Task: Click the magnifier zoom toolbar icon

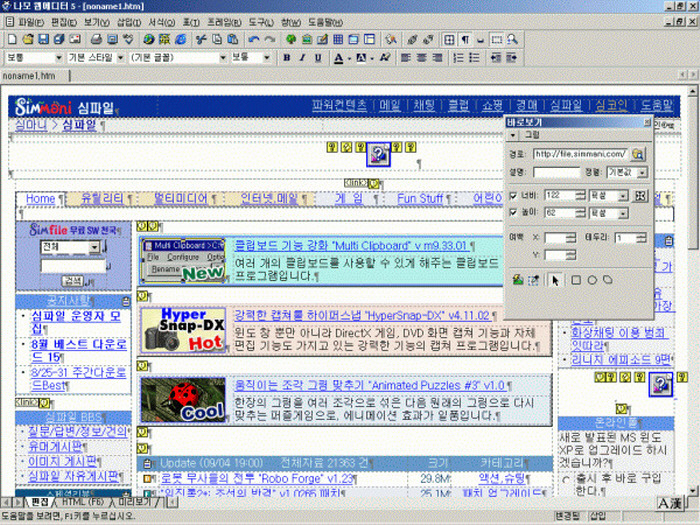Action: [x=512, y=39]
